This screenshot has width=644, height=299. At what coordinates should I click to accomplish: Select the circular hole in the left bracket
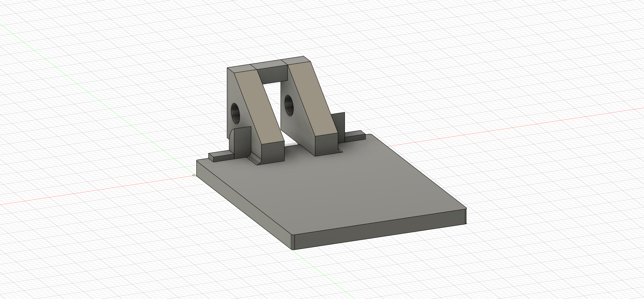(x=236, y=113)
